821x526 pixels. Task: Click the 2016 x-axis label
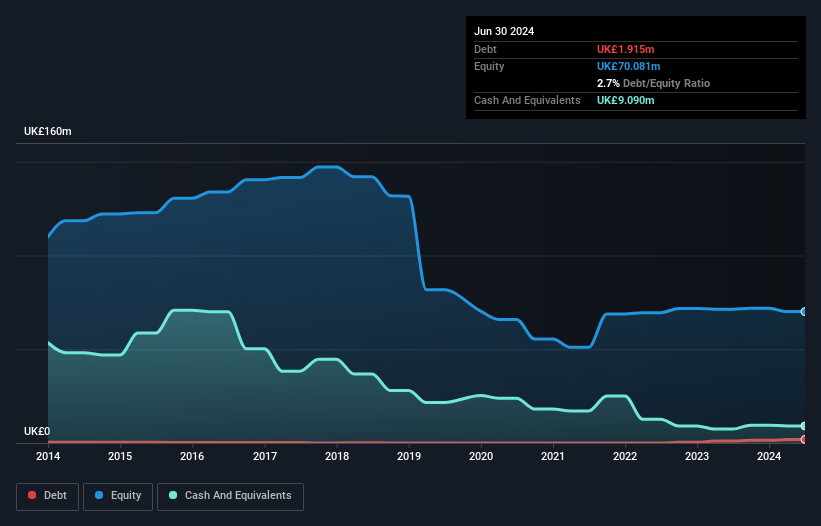point(192,456)
